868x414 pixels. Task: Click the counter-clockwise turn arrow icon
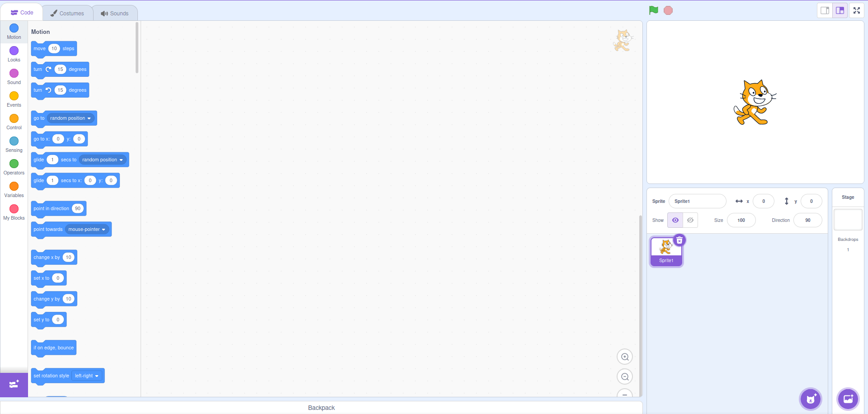tap(48, 90)
